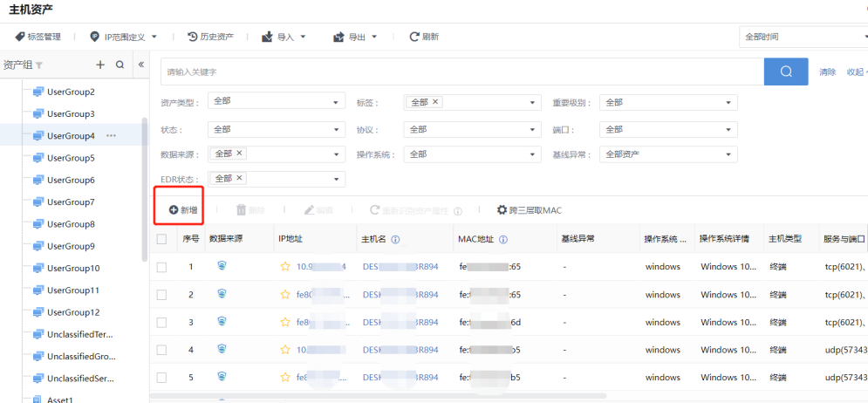868x403 pixels.
Task: Open the 基线异常 dropdown showing 全部资产
Action: pyautogui.click(x=668, y=154)
